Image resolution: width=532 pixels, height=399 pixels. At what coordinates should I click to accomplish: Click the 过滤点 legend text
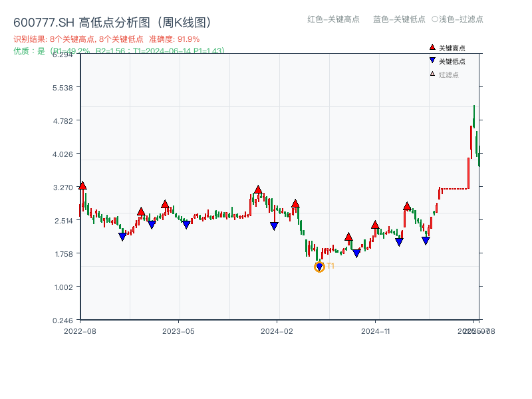pos(449,74)
